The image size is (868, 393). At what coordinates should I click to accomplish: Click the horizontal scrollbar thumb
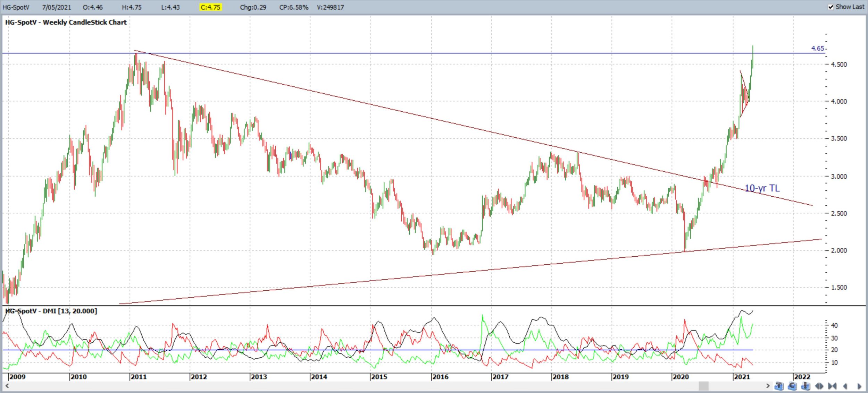(703, 386)
